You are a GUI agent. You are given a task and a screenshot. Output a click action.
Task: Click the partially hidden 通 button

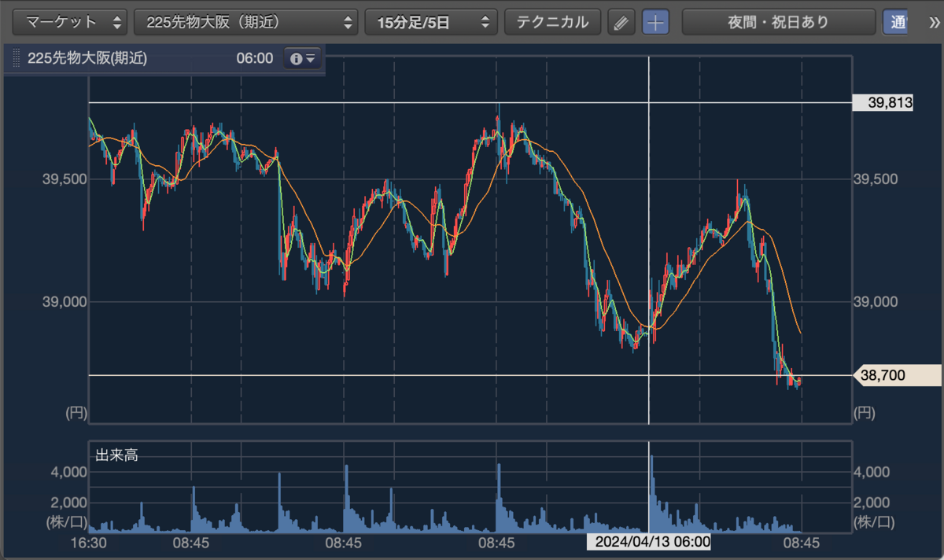coord(895,22)
